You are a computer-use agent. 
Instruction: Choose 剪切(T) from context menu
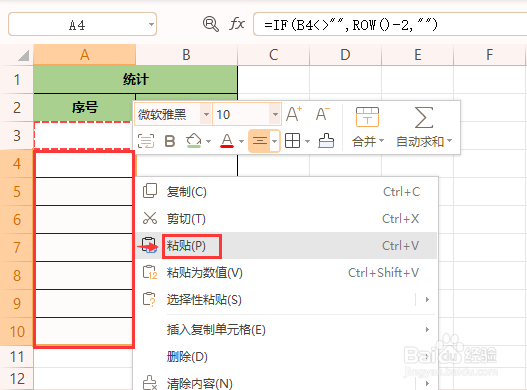point(286,219)
